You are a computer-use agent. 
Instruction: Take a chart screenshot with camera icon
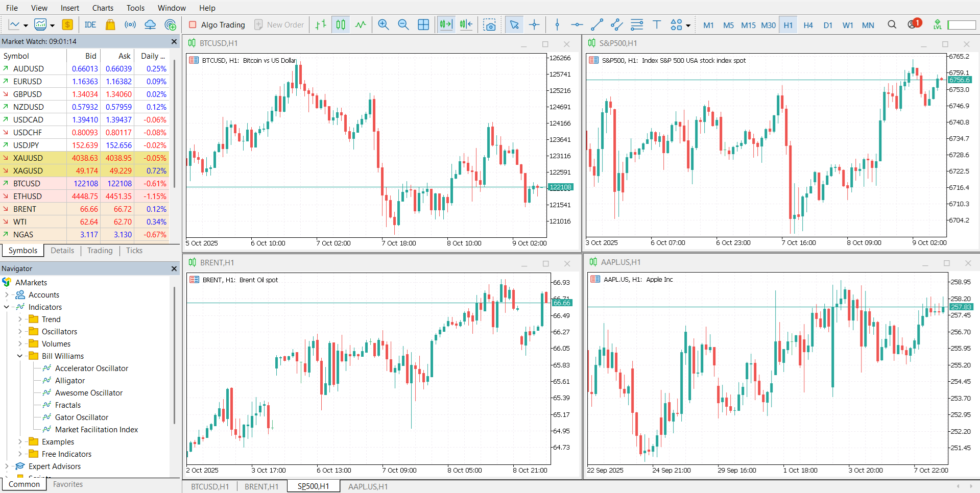[489, 24]
